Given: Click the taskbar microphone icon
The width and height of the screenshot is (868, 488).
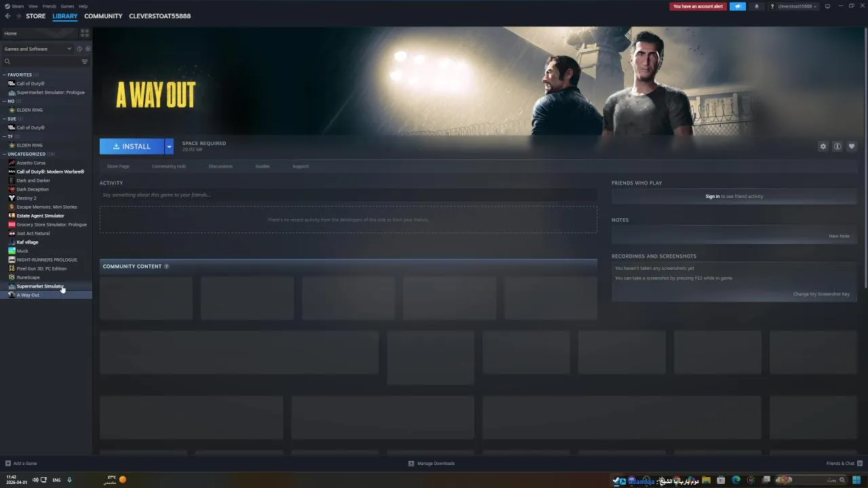Looking at the screenshot, I should 69,480.
